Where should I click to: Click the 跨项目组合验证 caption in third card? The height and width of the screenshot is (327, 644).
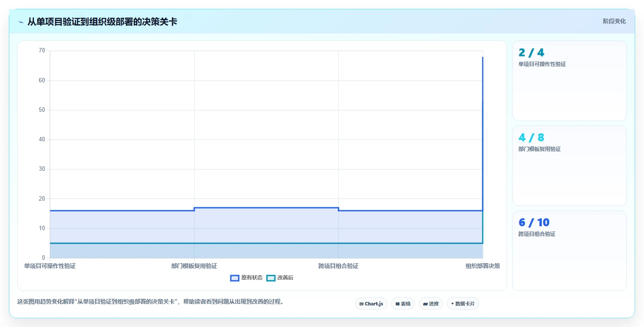(537, 234)
